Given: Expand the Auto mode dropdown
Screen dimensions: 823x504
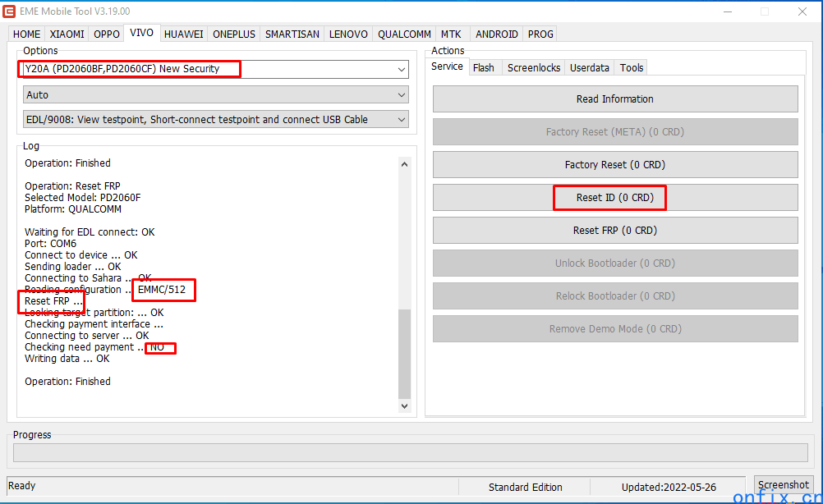Looking at the screenshot, I should pos(215,95).
